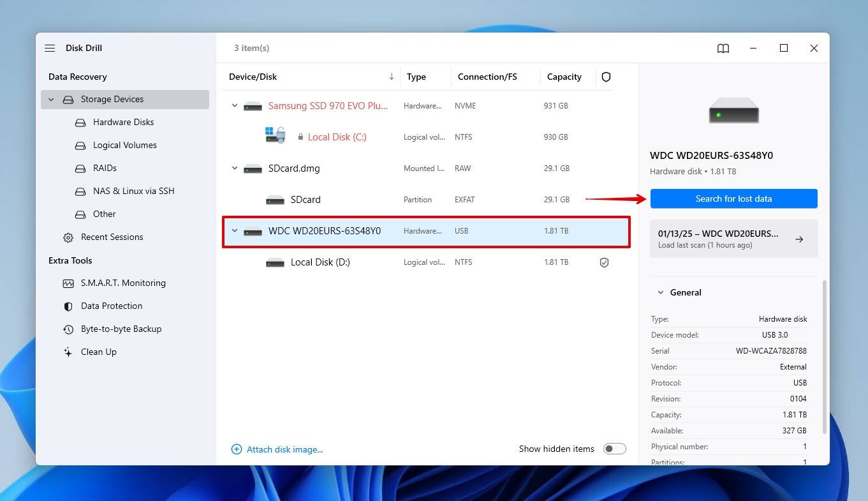Open Recent Sessions
Viewport: 868px width, 501px height.
click(x=112, y=237)
